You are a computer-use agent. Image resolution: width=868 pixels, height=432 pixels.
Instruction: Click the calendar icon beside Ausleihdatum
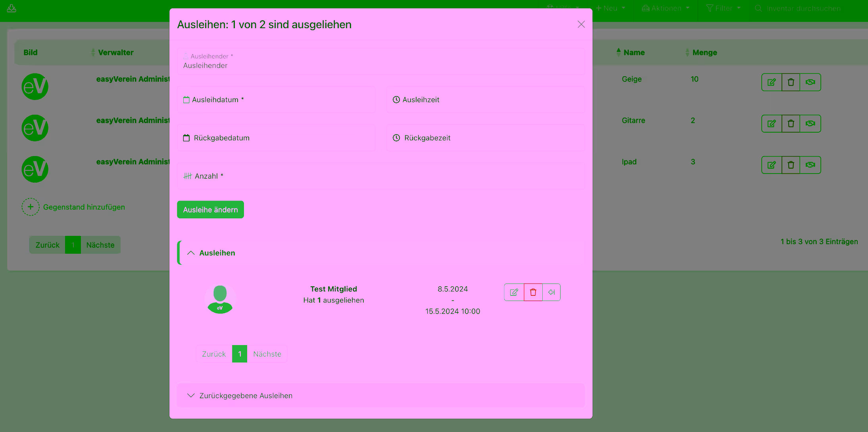(186, 100)
